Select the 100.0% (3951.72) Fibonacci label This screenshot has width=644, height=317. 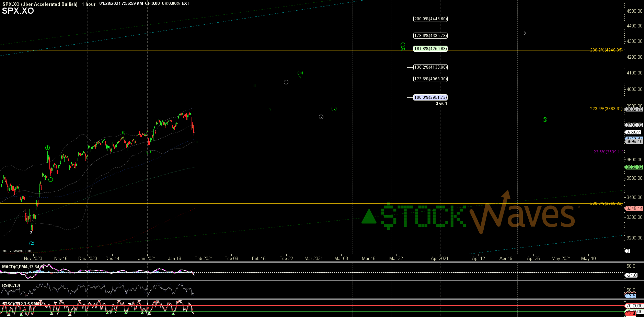coord(430,97)
